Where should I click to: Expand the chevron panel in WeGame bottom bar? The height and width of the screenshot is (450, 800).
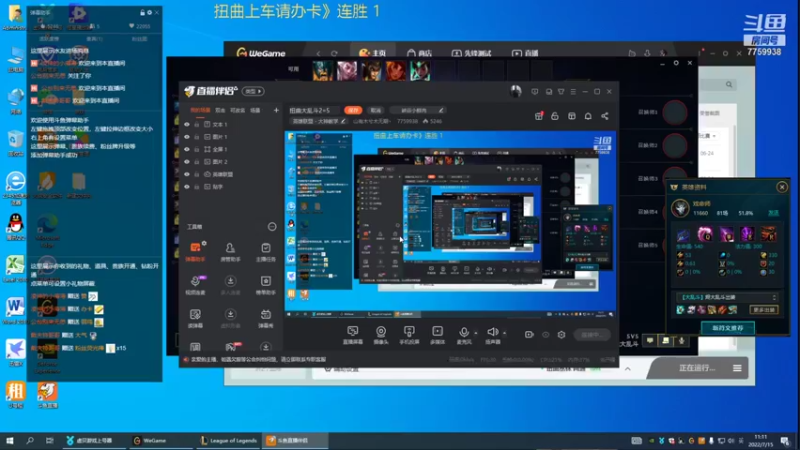click(628, 368)
